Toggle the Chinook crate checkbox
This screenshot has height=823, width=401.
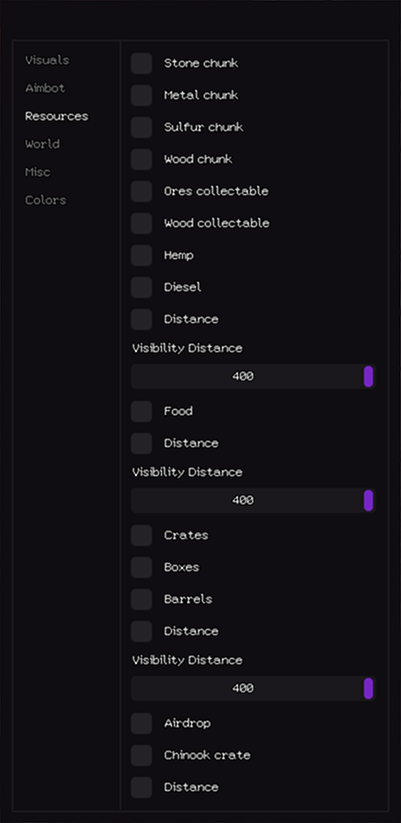(x=142, y=755)
